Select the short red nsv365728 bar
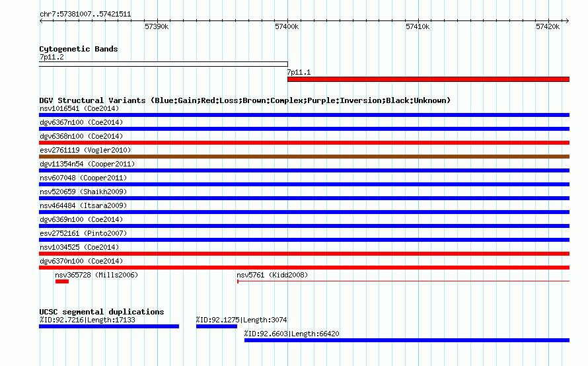Image resolution: width=588 pixels, height=366 pixels. click(62, 281)
